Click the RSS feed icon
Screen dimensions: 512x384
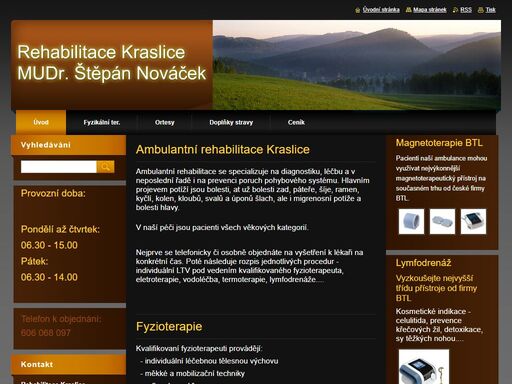[455, 10]
